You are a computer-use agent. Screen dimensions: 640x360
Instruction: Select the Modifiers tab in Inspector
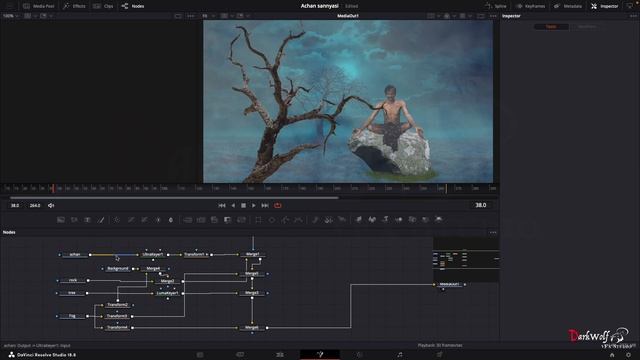pyautogui.click(x=587, y=27)
